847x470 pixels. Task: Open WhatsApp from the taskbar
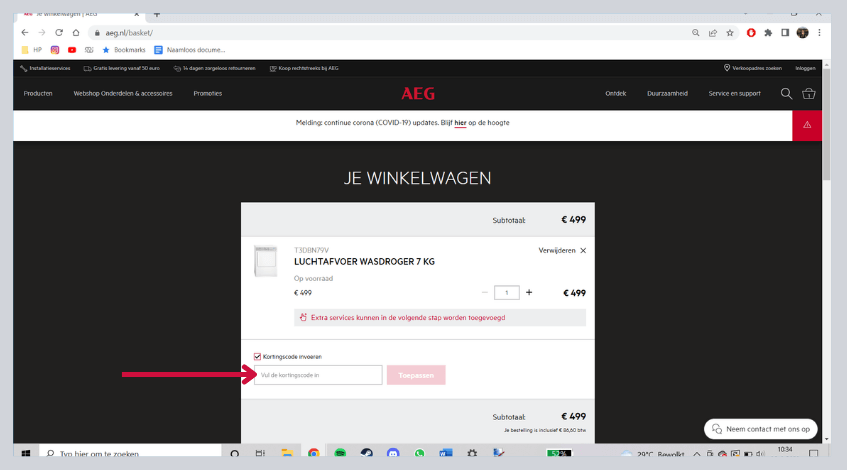(x=419, y=453)
